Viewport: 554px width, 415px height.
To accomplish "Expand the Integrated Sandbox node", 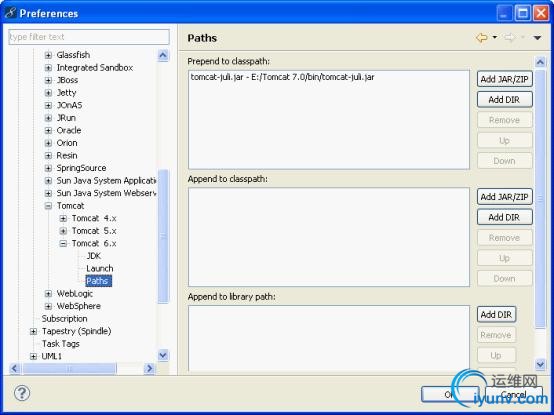I will pos(48,68).
